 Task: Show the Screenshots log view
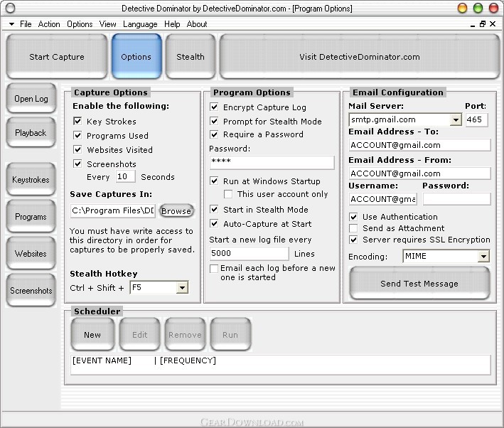31,290
